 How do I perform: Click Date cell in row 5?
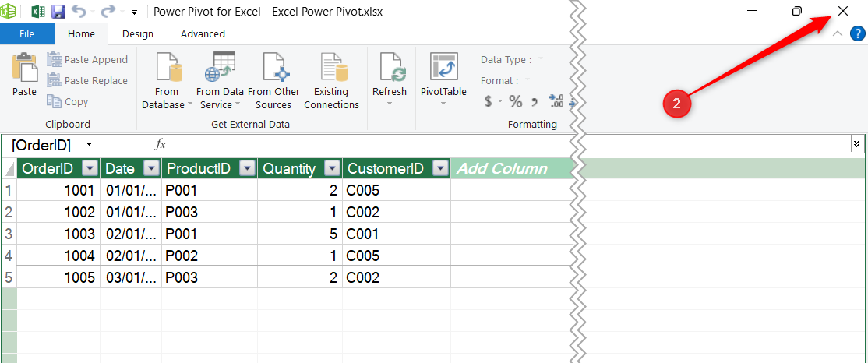[x=131, y=277]
